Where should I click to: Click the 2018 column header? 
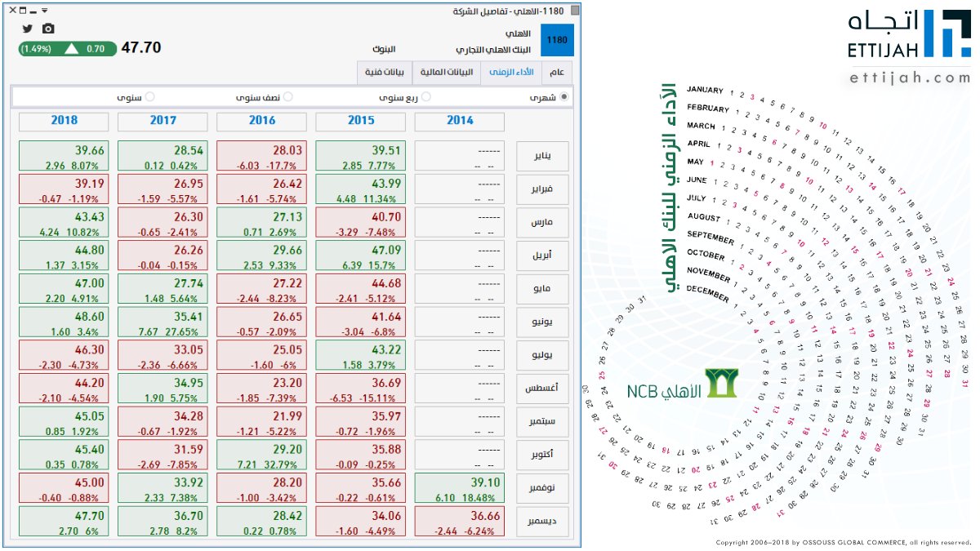point(64,121)
